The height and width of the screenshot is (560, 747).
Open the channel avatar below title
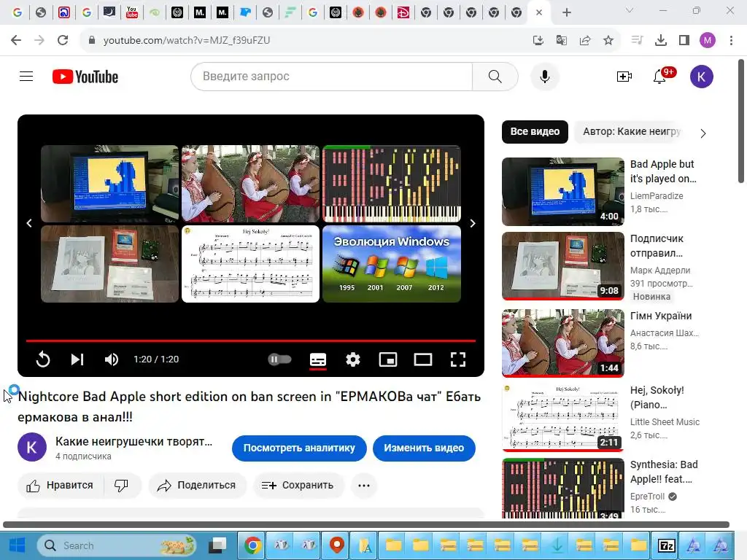tap(32, 447)
